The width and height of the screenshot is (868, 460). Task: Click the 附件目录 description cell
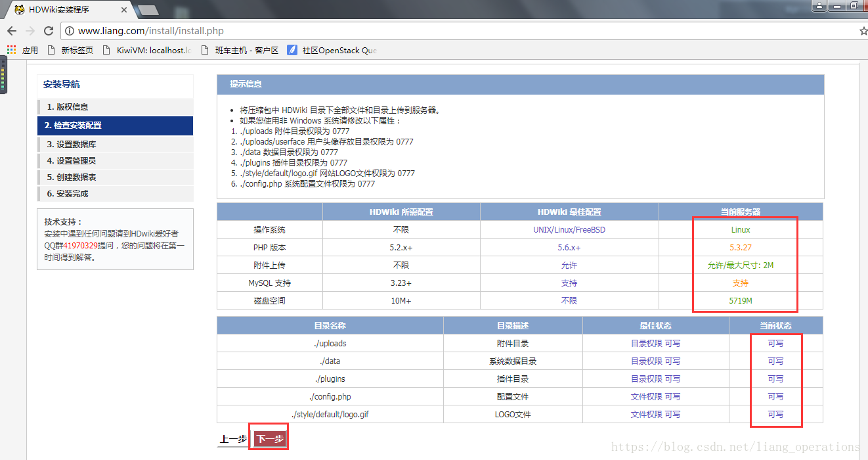[x=513, y=344]
